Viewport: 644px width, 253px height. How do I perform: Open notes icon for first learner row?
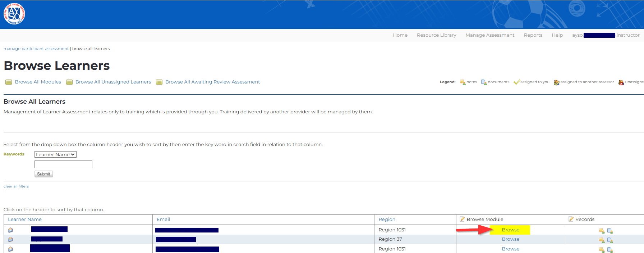601,231
